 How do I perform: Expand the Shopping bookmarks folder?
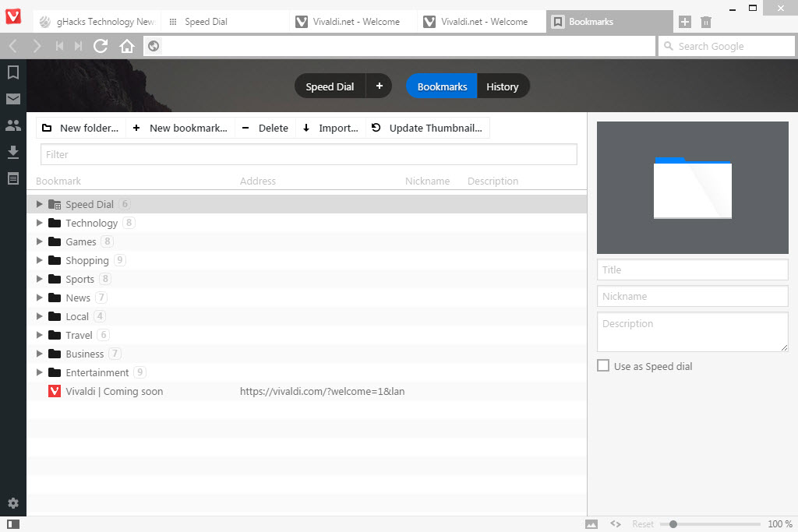(39, 260)
